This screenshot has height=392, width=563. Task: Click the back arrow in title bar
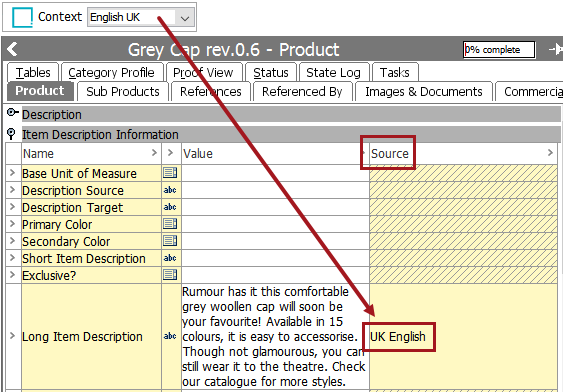point(12,49)
